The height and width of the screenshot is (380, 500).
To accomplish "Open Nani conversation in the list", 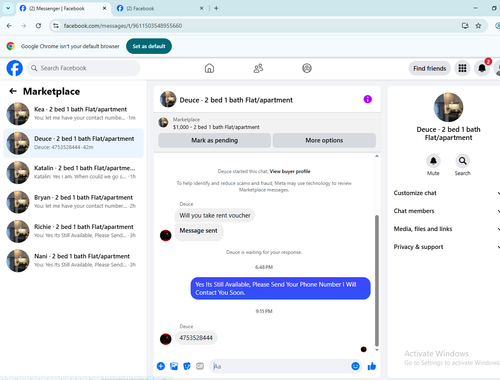I will [73, 260].
